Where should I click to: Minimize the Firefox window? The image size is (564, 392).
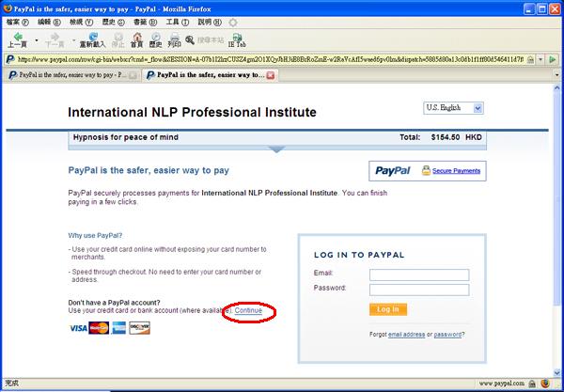coord(529,8)
